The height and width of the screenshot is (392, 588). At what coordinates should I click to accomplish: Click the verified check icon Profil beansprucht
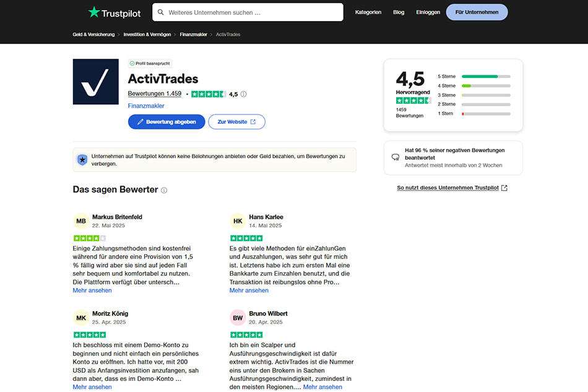[x=132, y=63]
